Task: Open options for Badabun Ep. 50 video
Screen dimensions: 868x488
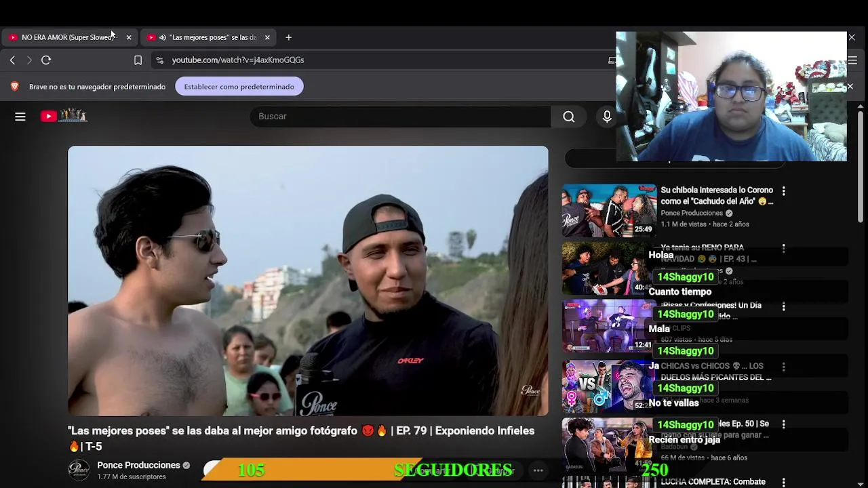Action: pyautogui.click(x=783, y=424)
